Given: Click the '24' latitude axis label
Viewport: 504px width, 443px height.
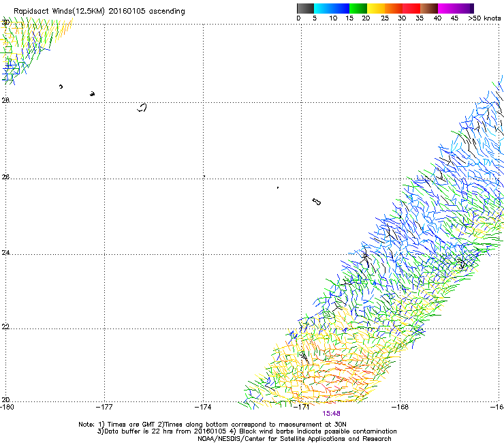Looking at the screenshot, I should (x=5, y=253).
